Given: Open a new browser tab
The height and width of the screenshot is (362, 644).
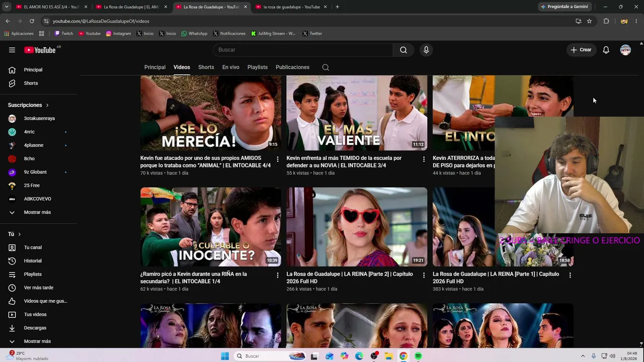Looking at the screenshot, I should (x=337, y=7).
